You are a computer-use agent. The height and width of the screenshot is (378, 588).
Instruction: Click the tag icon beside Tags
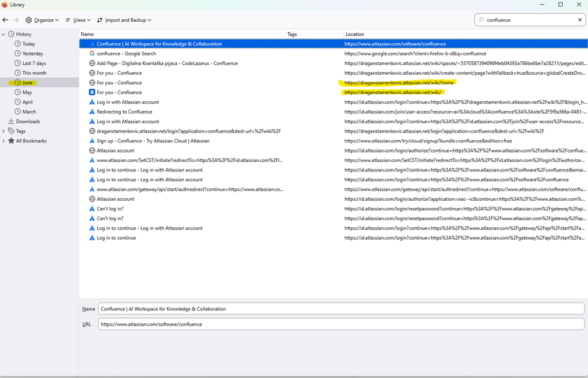coord(11,131)
